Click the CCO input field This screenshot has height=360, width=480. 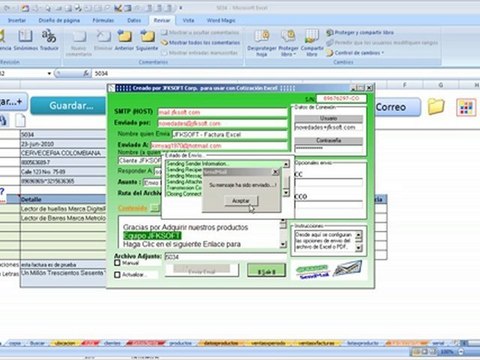(x=329, y=204)
